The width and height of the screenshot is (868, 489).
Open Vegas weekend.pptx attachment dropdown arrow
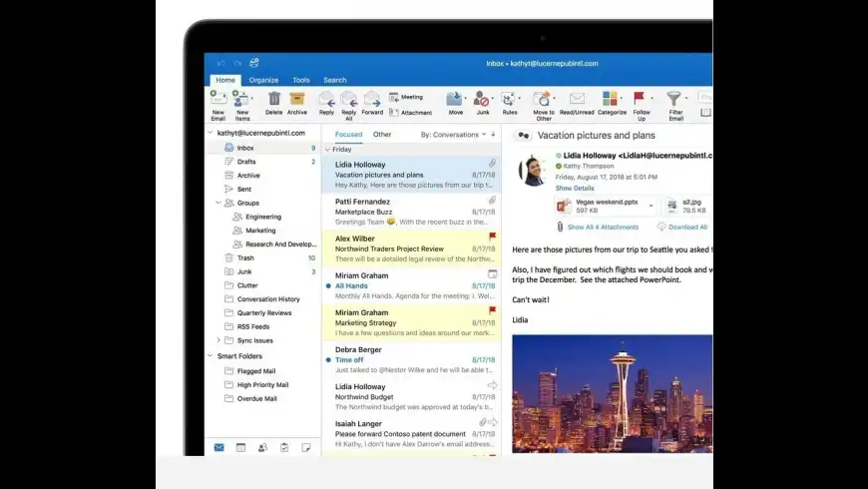(x=651, y=206)
